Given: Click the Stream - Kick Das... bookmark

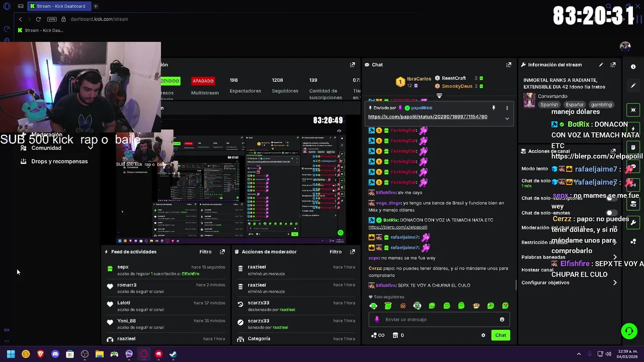Looking at the screenshot, I should pyautogui.click(x=40, y=30).
